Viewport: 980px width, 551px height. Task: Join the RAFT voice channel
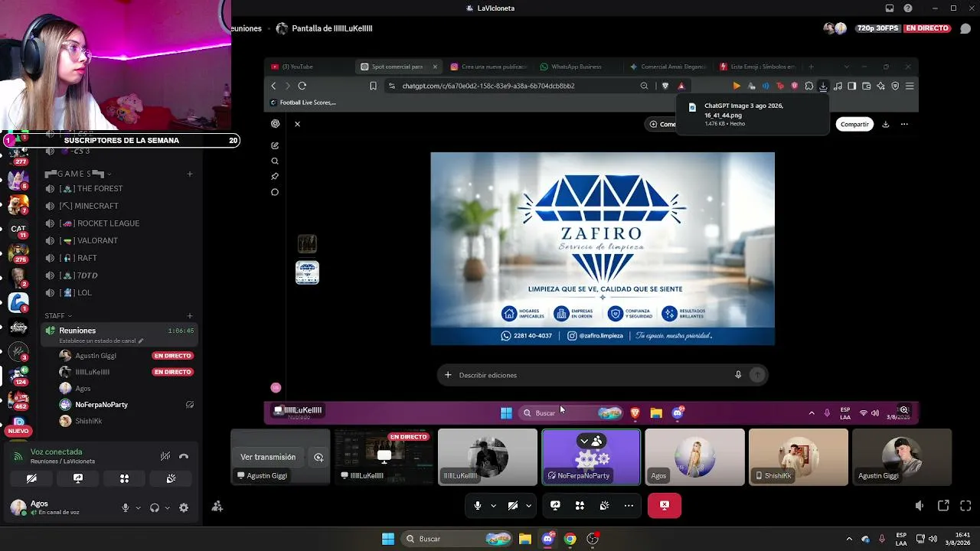(120, 258)
